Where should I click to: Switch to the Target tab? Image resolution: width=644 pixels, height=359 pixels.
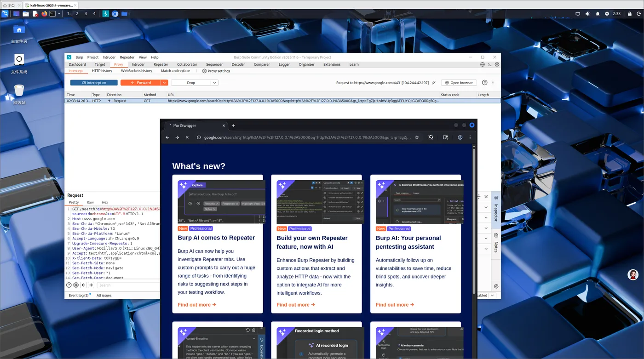pos(100,64)
